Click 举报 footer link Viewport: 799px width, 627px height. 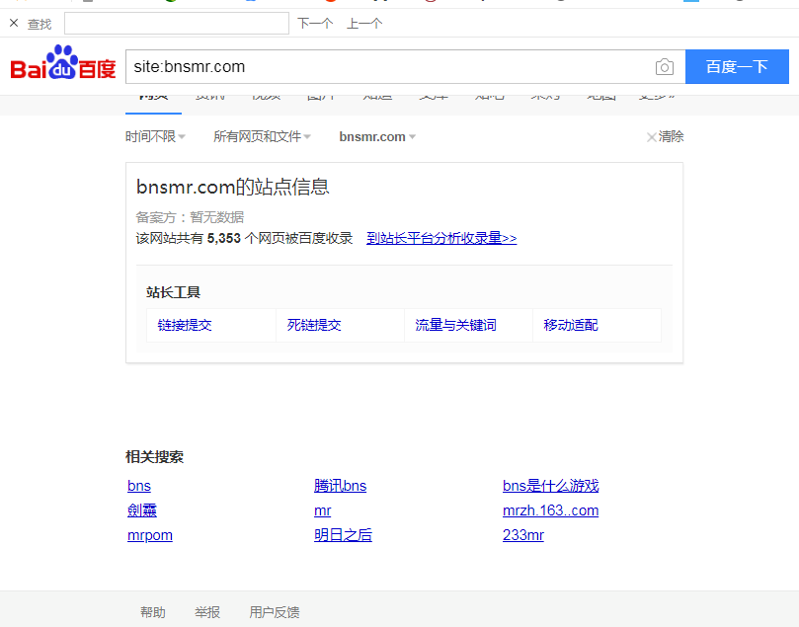tap(207, 612)
